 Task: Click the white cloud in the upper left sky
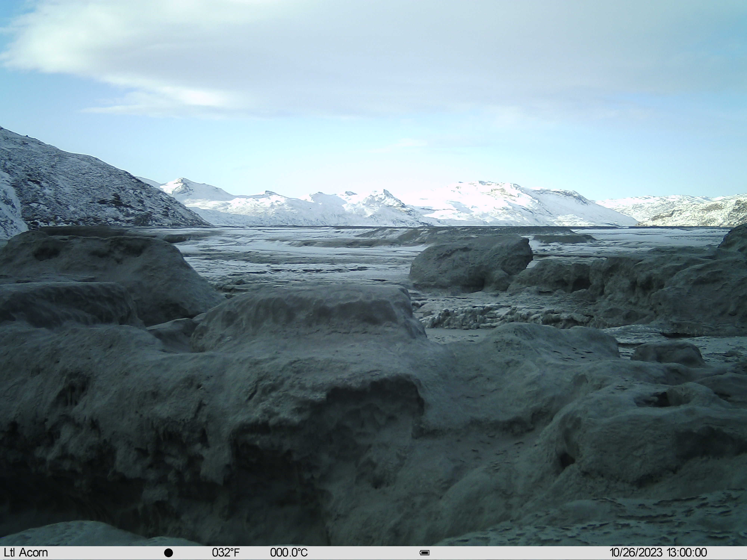pos(111,51)
